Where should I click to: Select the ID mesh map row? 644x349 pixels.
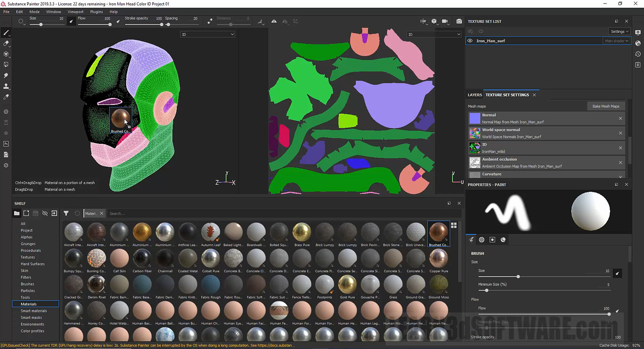(x=546, y=148)
